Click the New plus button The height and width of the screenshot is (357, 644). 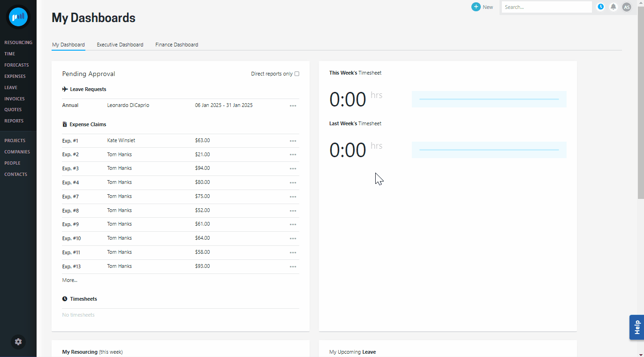pos(476,7)
